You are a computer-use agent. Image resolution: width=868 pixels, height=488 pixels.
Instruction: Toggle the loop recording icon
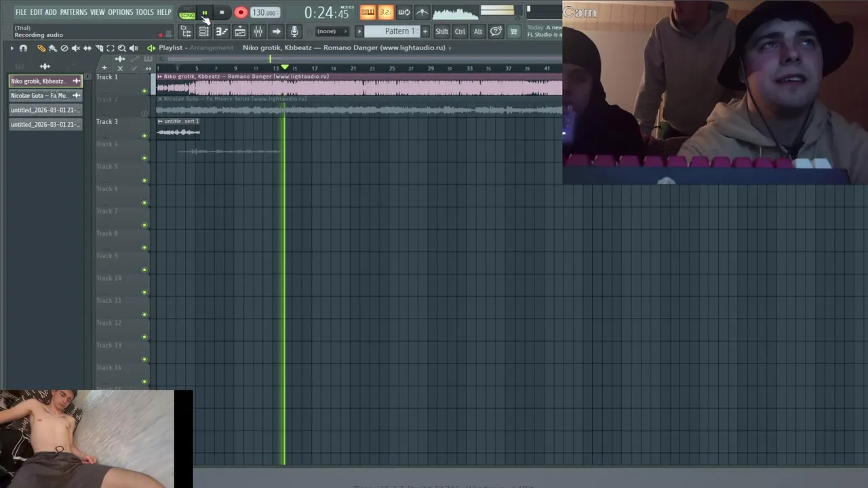pos(403,12)
